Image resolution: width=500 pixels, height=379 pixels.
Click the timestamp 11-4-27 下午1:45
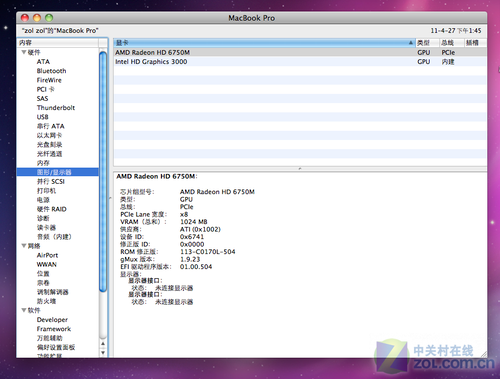pyautogui.click(x=456, y=31)
